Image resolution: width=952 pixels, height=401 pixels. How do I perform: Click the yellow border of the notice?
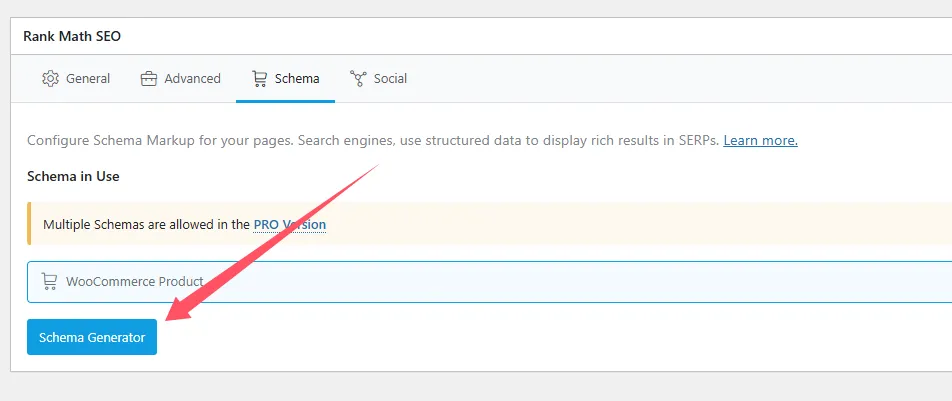coord(29,224)
